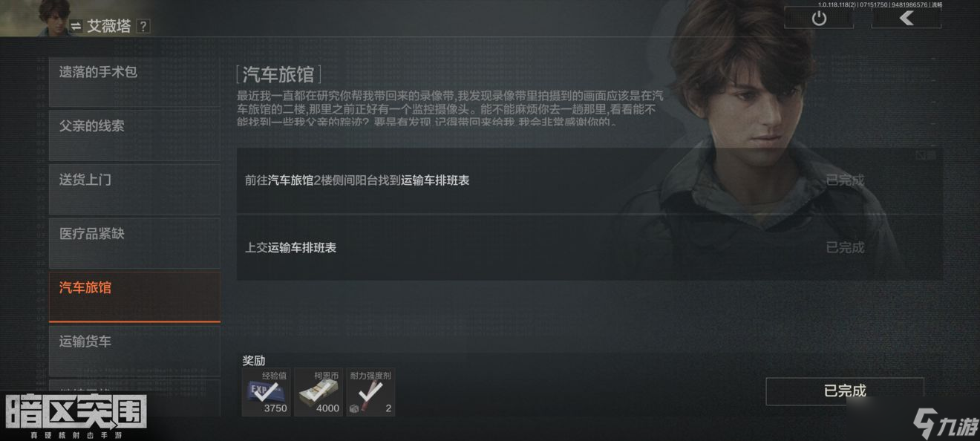
Task: Click the 前往汽车旅馆 objective row
Action: (589, 180)
